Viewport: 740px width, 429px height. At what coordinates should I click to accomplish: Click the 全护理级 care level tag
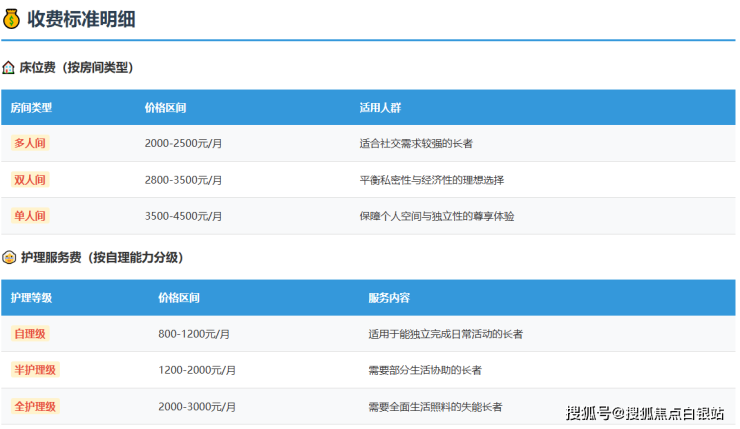[x=35, y=406]
